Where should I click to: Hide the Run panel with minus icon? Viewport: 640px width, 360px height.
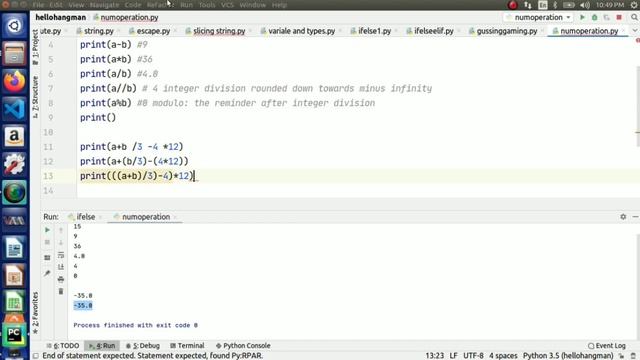(x=635, y=217)
